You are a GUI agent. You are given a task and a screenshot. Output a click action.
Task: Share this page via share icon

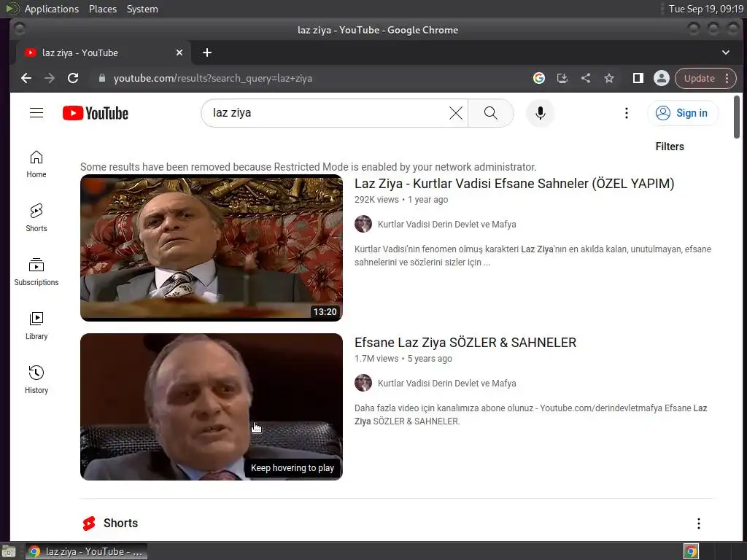click(586, 78)
